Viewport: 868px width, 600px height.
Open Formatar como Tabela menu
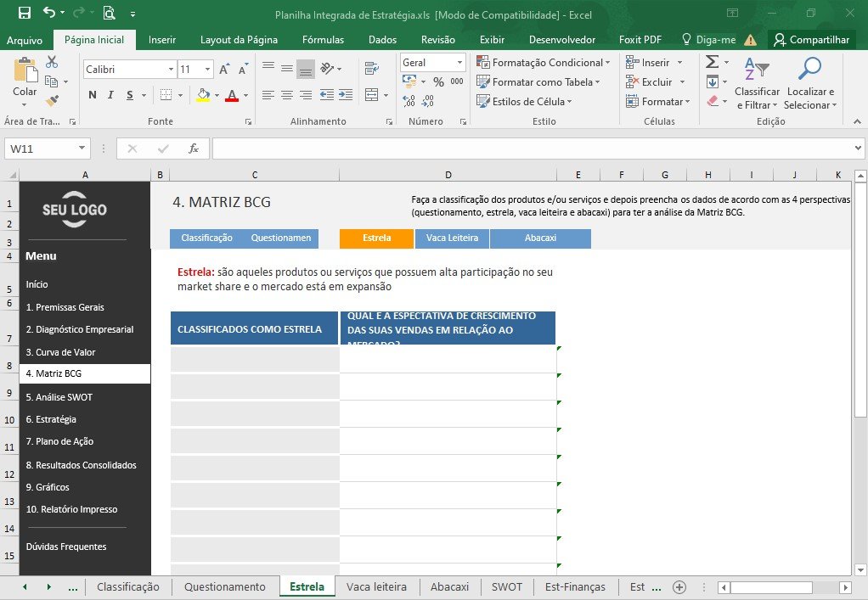coord(538,81)
